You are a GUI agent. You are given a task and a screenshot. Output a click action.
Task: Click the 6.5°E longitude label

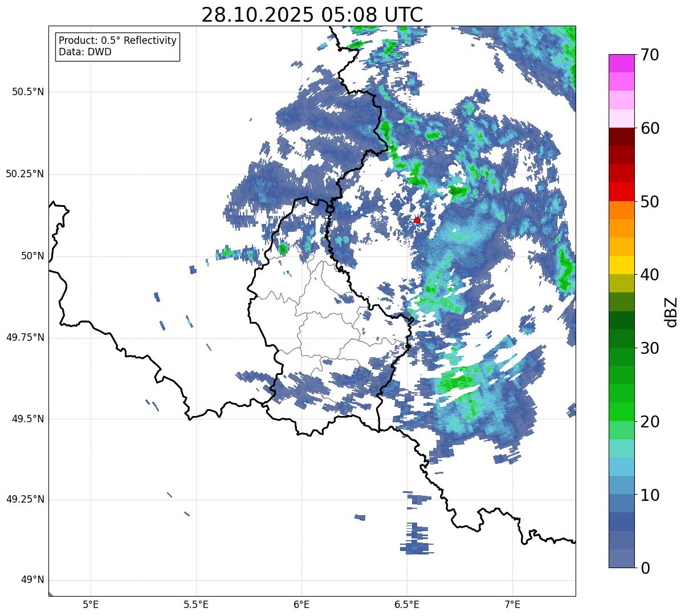tap(407, 604)
